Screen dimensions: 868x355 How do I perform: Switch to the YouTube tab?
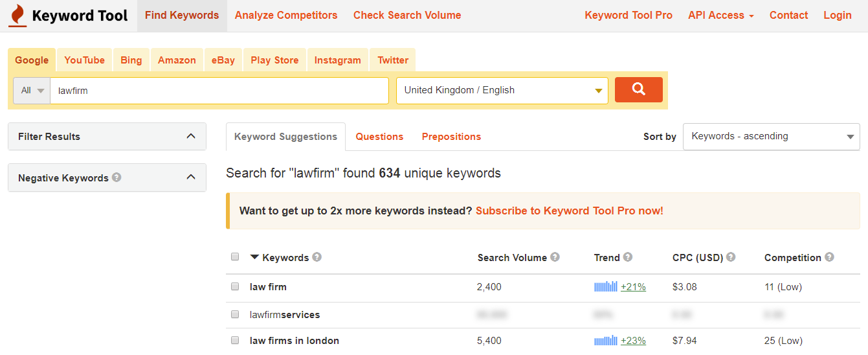click(x=84, y=60)
